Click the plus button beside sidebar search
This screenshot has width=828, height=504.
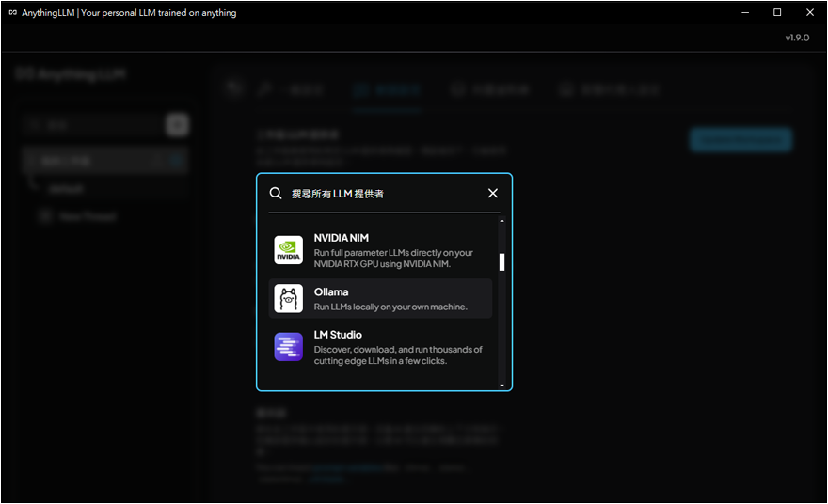click(x=177, y=124)
